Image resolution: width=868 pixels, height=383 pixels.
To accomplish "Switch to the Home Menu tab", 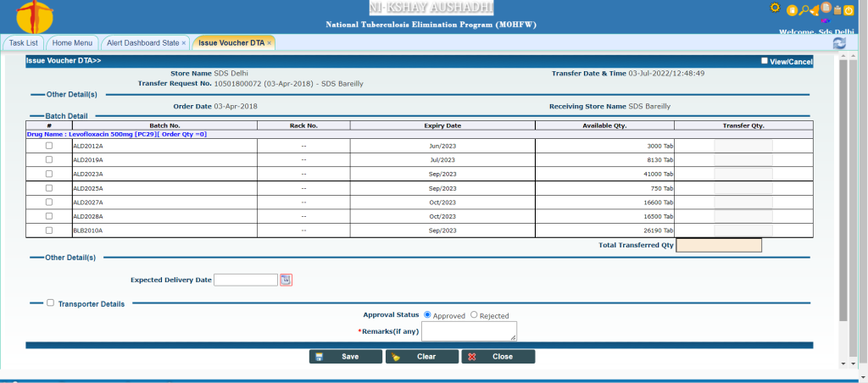I will coord(72,42).
